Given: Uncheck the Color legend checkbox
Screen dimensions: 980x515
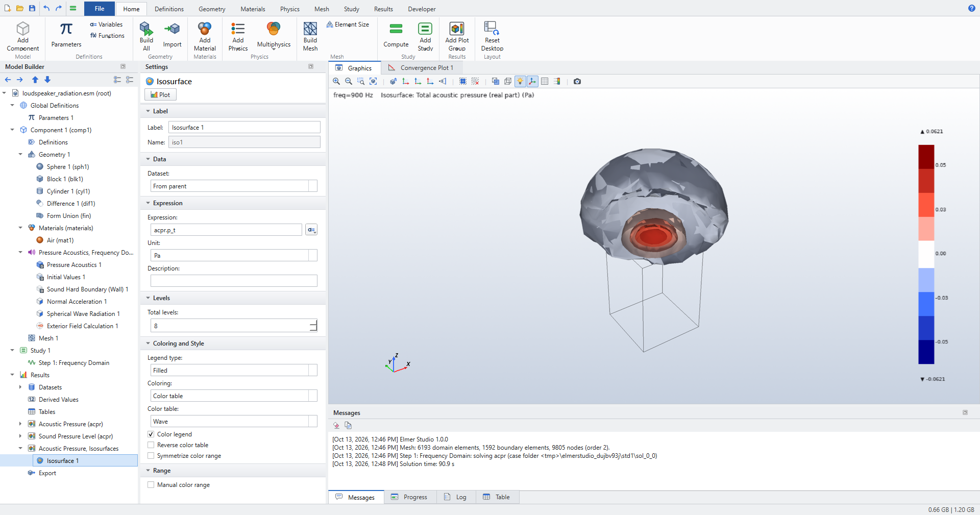Looking at the screenshot, I should pyautogui.click(x=151, y=434).
